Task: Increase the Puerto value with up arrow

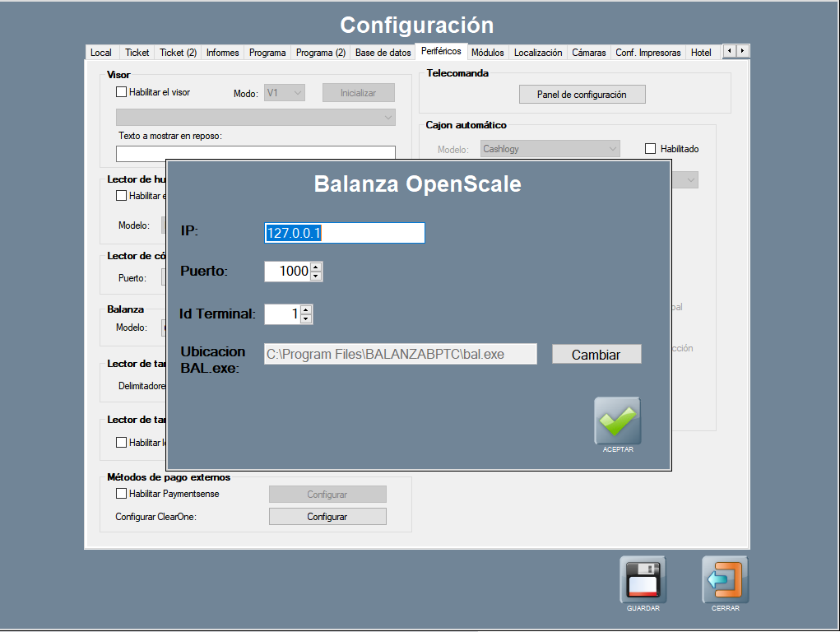Action: (x=316, y=267)
